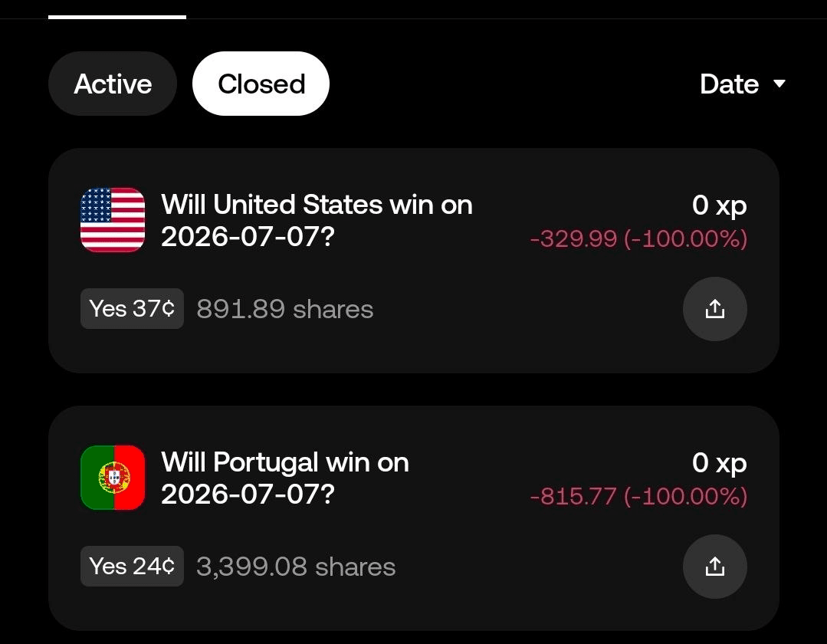The width and height of the screenshot is (827, 644).
Task: Click the Portugal flag icon
Action: tap(113, 478)
